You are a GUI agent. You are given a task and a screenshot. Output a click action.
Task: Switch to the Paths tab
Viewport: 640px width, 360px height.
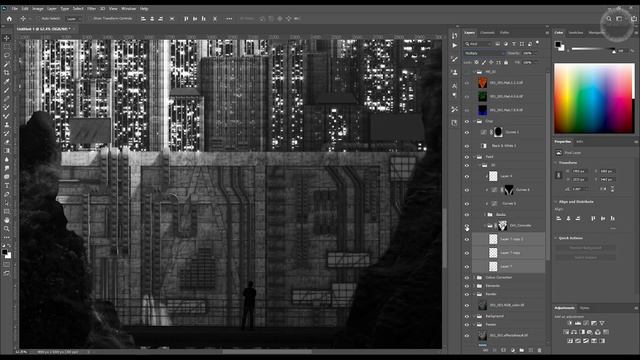[504, 33]
